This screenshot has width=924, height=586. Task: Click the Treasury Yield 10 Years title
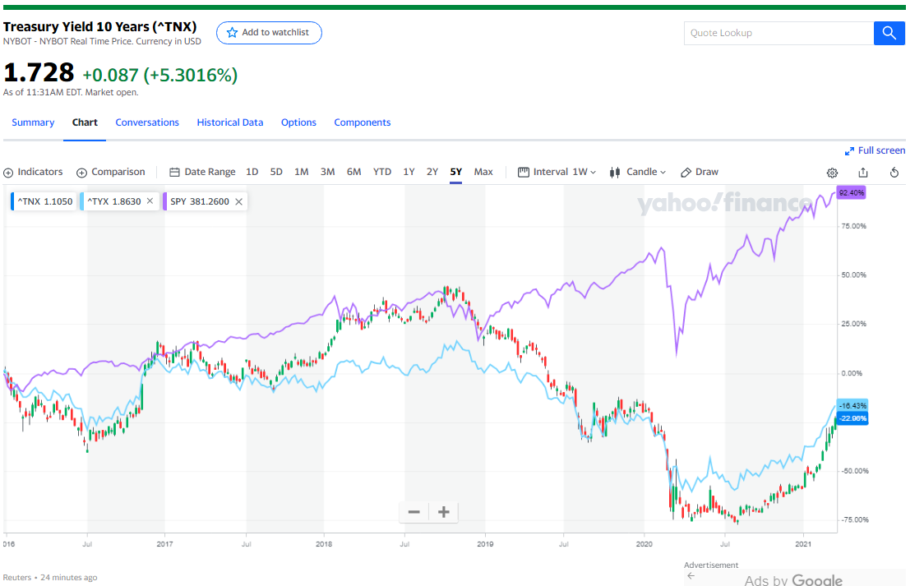tap(100, 27)
